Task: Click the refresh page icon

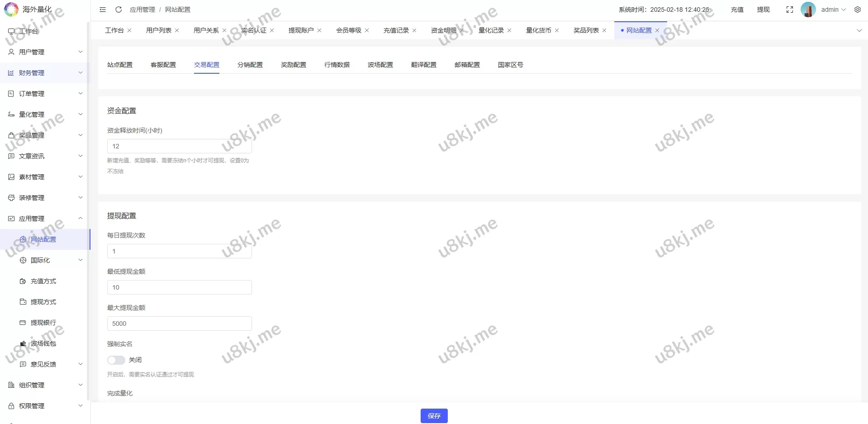Action: click(119, 10)
